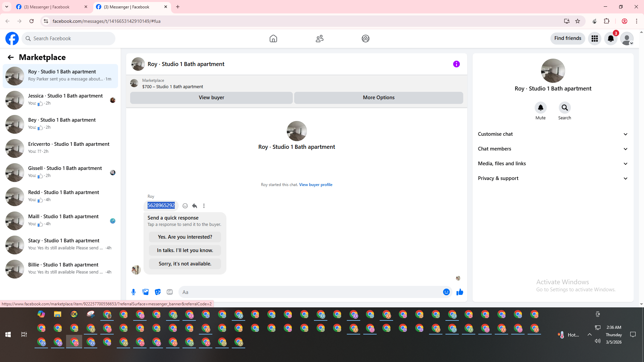Open More Options for the listing
Viewport: 644px width, 362px height.
(379, 98)
